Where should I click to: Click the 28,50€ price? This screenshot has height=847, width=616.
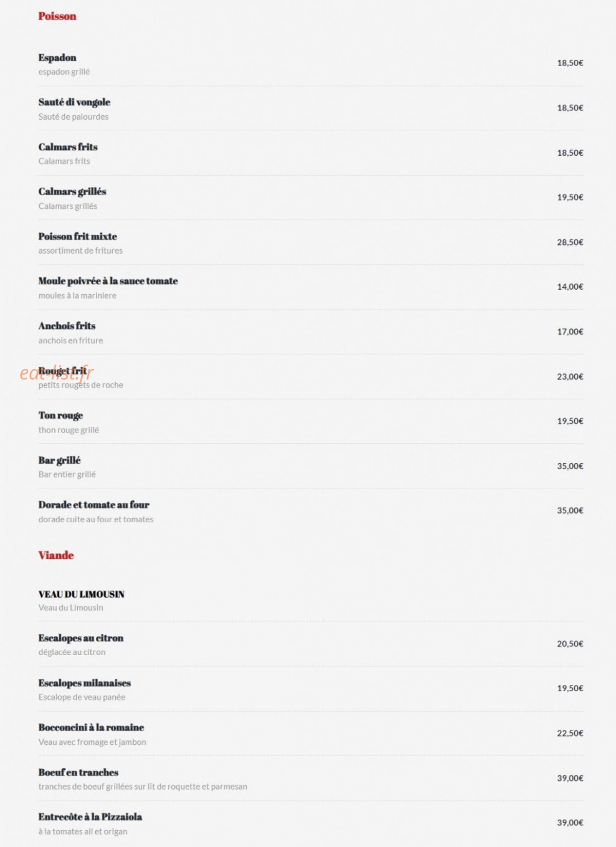pos(570,242)
